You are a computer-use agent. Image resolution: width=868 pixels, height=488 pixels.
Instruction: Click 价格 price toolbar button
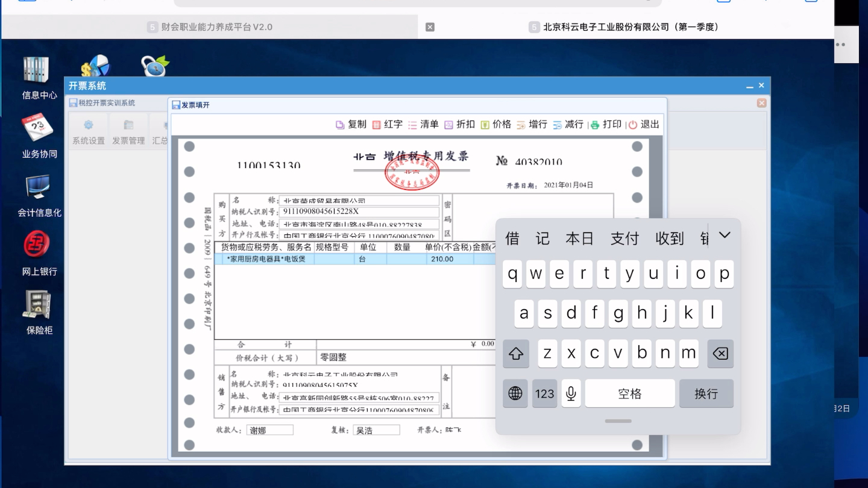pos(495,125)
